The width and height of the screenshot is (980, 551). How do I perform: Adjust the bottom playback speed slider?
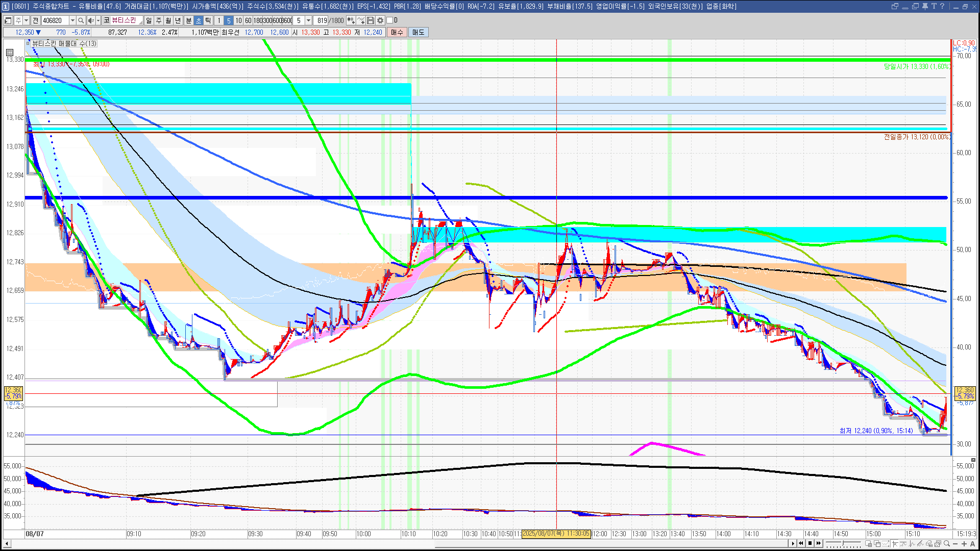(843, 544)
